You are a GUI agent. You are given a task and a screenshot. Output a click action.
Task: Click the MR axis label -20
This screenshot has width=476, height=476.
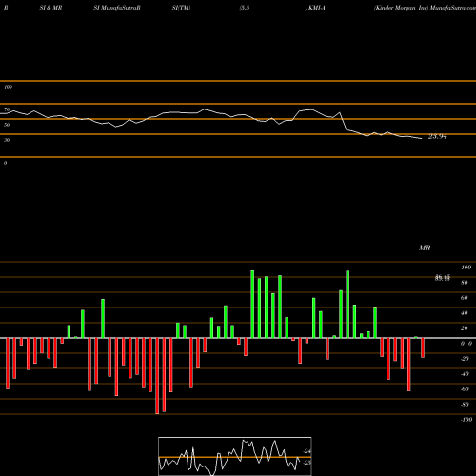click(465, 359)
